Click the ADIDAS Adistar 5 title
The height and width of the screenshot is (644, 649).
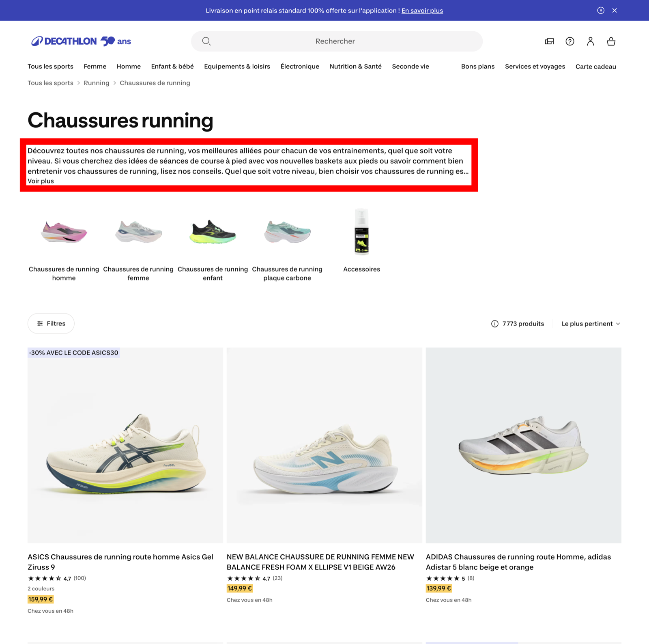(518, 562)
